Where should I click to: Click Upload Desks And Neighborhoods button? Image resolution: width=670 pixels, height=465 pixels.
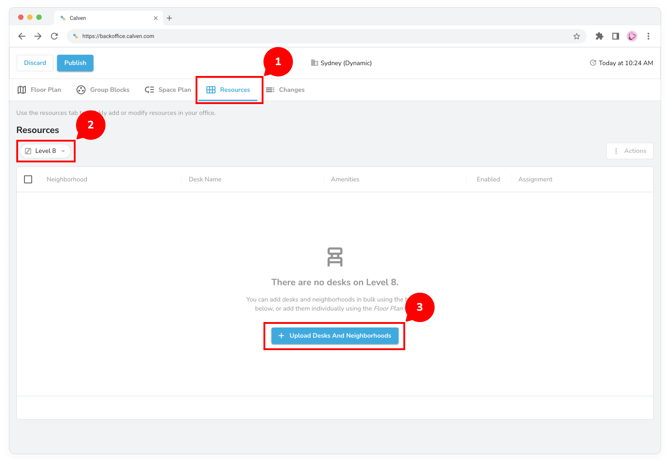335,336
